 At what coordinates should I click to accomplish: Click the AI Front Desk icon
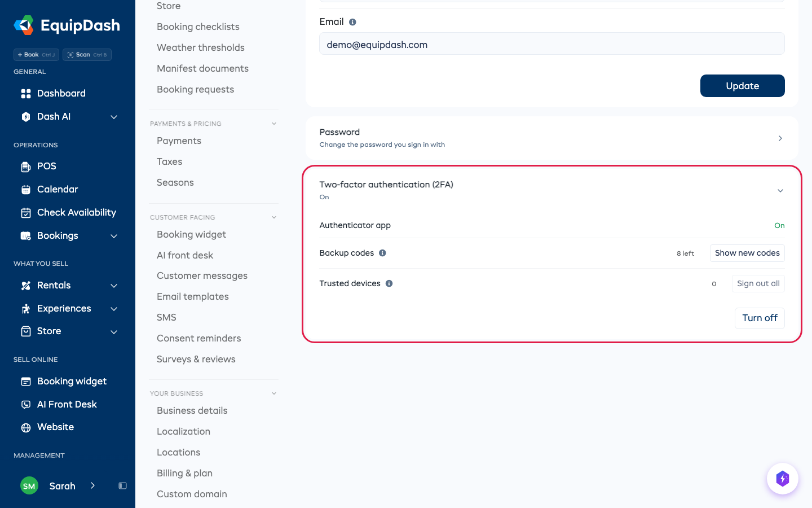pyautogui.click(x=26, y=405)
